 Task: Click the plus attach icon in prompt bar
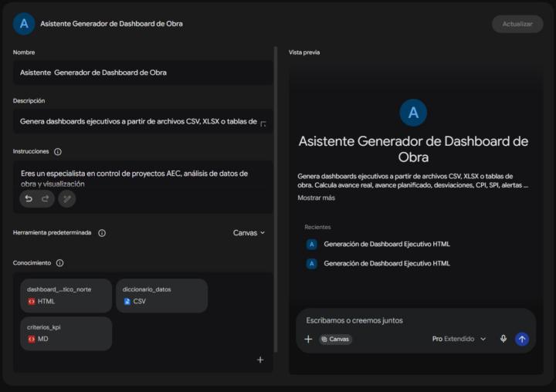pos(308,340)
